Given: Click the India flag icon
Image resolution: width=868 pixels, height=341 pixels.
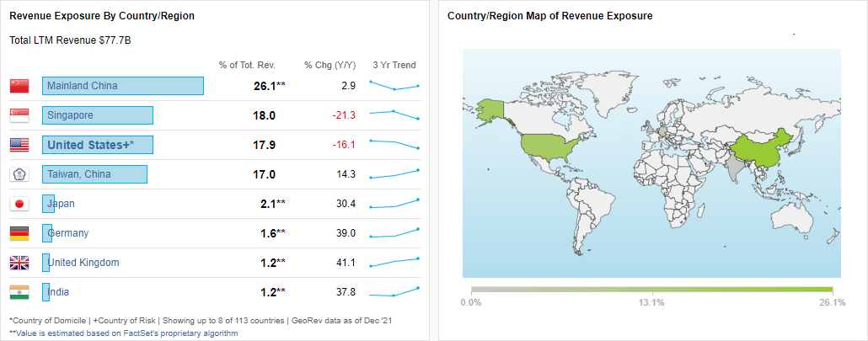Looking at the screenshot, I should [x=19, y=292].
